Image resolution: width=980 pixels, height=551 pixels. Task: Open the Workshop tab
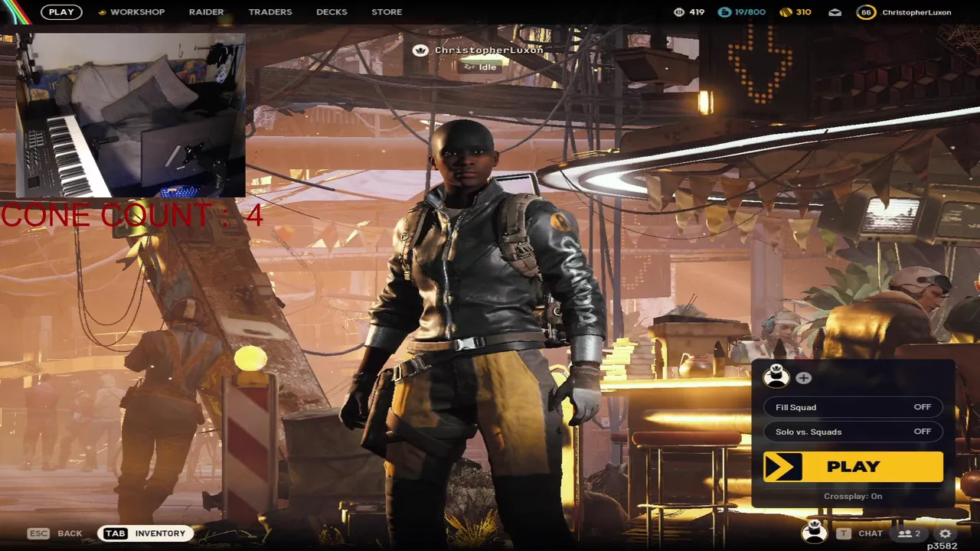click(137, 12)
